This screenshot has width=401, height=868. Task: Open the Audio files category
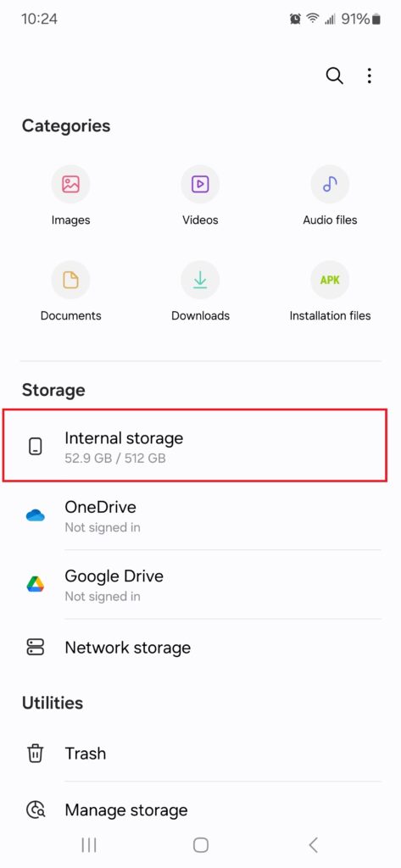point(330,196)
